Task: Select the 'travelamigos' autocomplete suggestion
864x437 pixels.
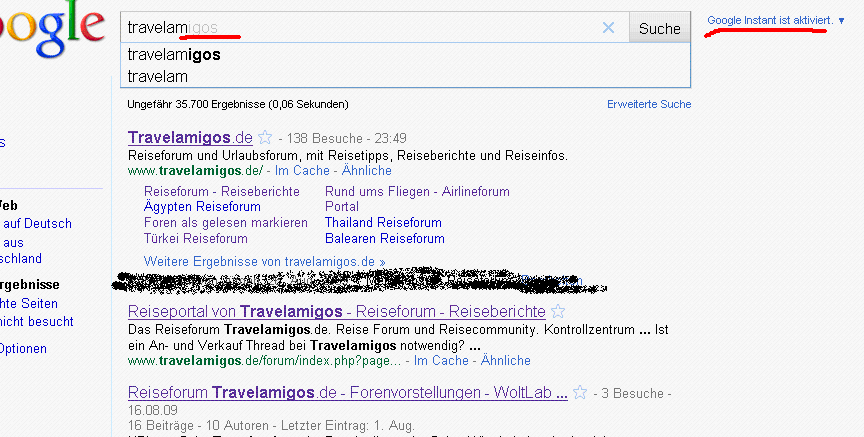Action: coord(174,55)
